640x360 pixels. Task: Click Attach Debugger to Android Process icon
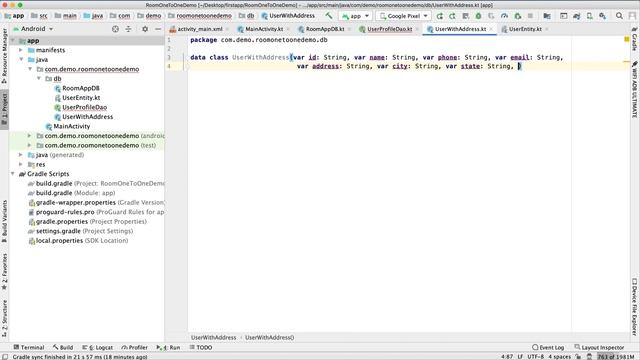518,16
